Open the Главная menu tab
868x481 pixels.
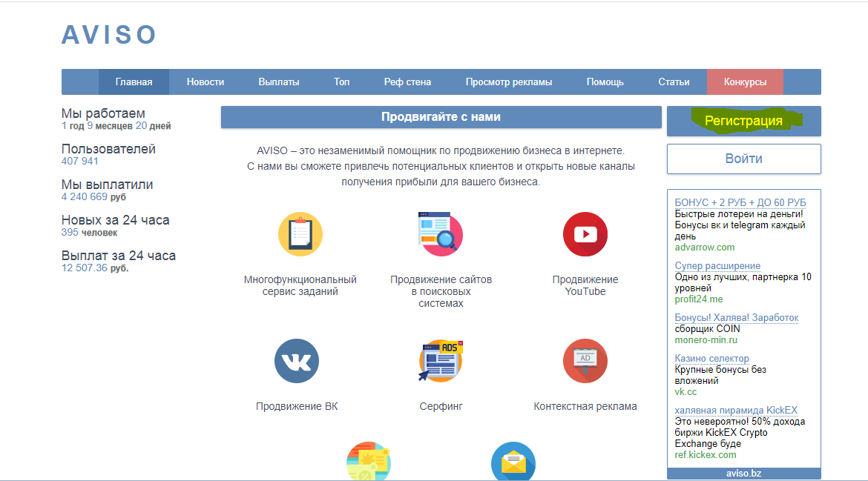coord(134,82)
